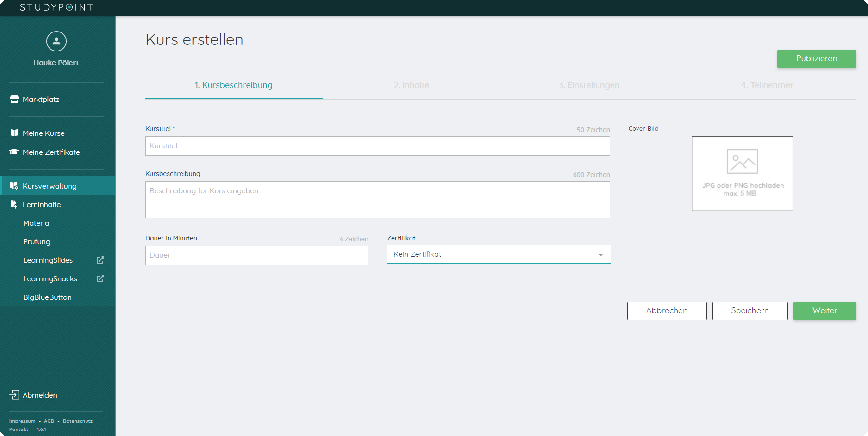Click the Kursverwaltung sidebar icon

coord(14,186)
